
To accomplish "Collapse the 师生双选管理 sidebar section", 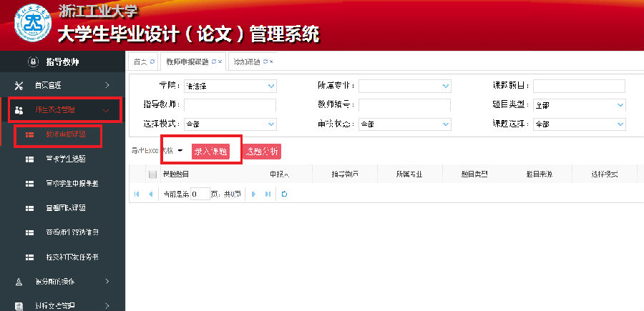I will (64, 109).
